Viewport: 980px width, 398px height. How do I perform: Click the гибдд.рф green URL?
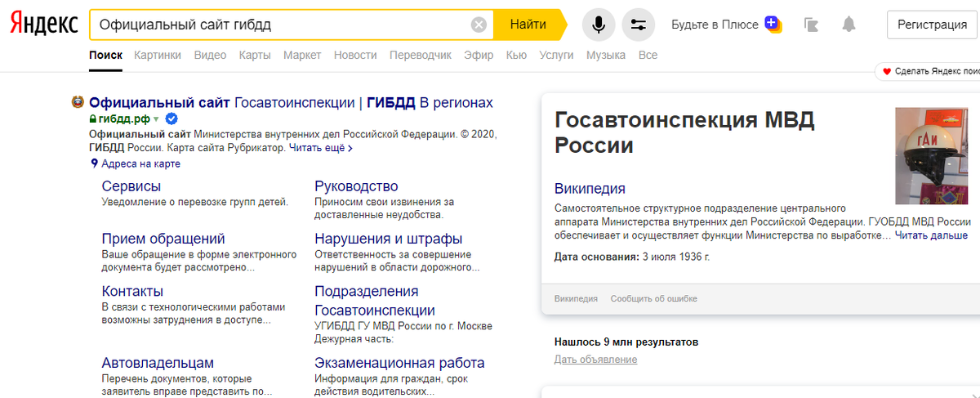tap(124, 119)
